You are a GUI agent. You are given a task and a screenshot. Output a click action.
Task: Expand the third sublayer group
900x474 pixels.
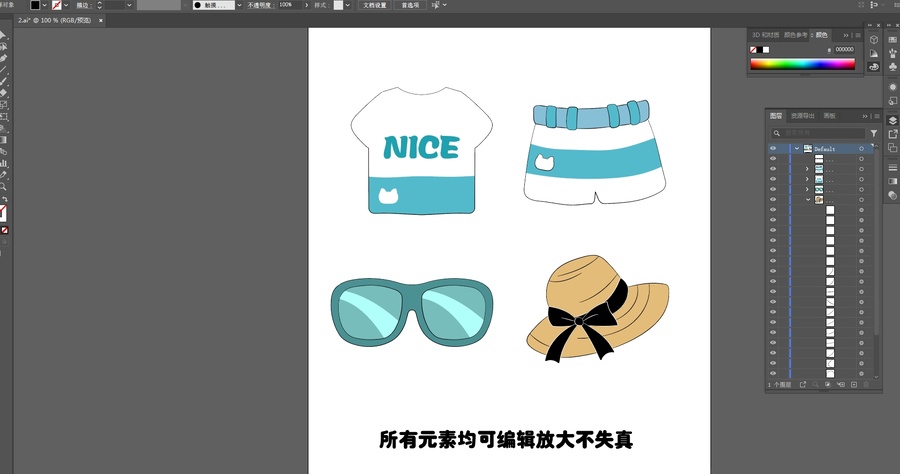pyautogui.click(x=807, y=179)
